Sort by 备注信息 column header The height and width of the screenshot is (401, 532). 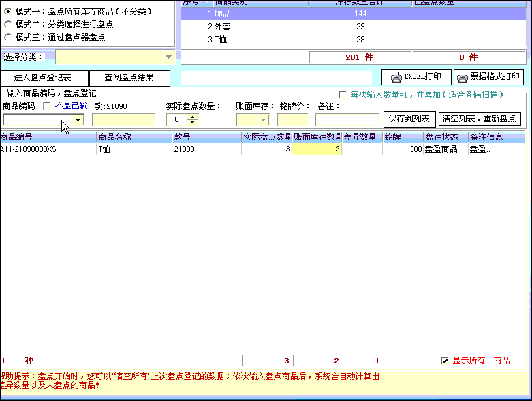tap(497, 137)
